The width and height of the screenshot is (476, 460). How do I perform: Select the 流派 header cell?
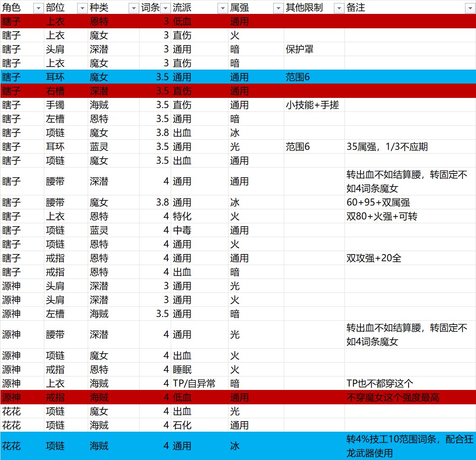(199, 8)
